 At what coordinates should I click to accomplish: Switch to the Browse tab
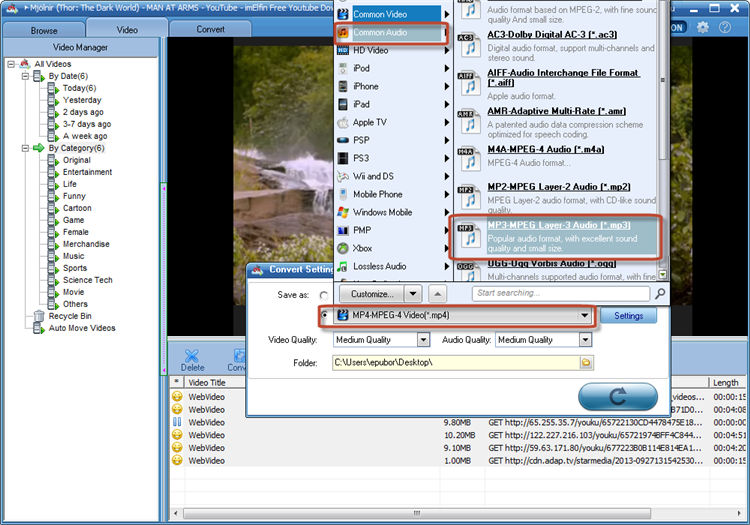coord(44,30)
